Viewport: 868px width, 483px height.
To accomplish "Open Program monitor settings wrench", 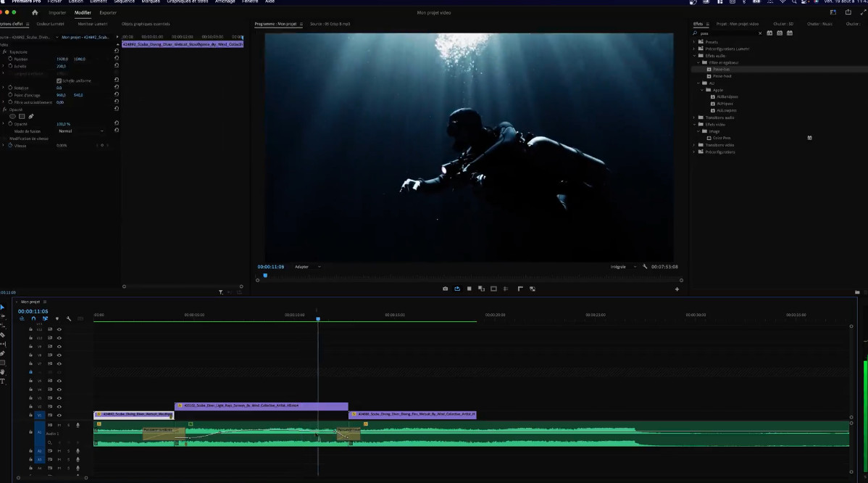I will (x=645, y=267).
